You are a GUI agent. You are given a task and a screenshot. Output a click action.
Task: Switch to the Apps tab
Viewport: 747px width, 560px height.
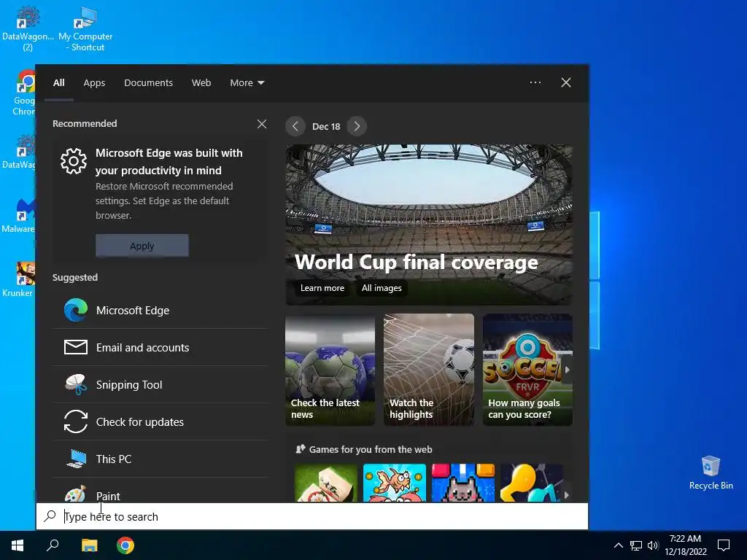pos(94,83)
